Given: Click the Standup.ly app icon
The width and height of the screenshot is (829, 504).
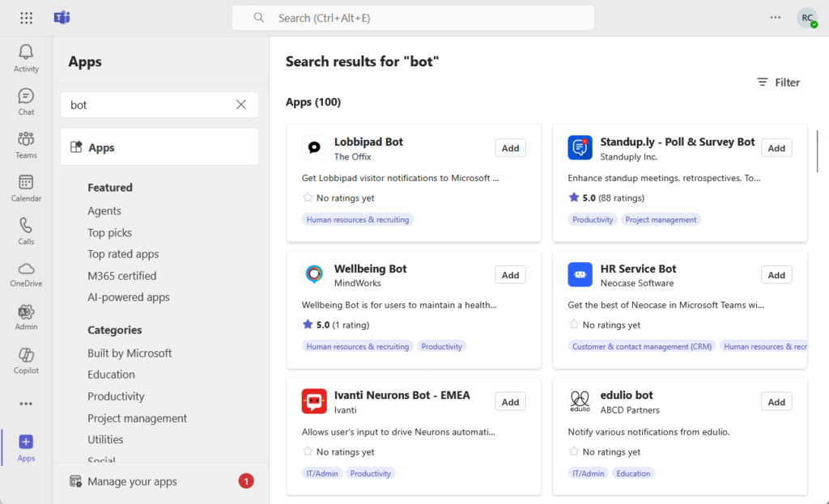Looking at the screenshot, I should click(x=580, y=147).
